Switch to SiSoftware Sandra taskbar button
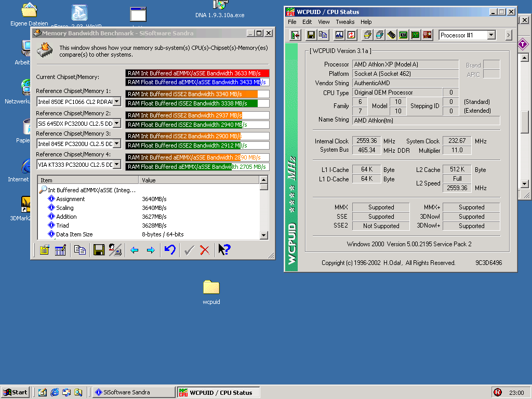This screenshot has height=399, width=532. coord(134,392)
